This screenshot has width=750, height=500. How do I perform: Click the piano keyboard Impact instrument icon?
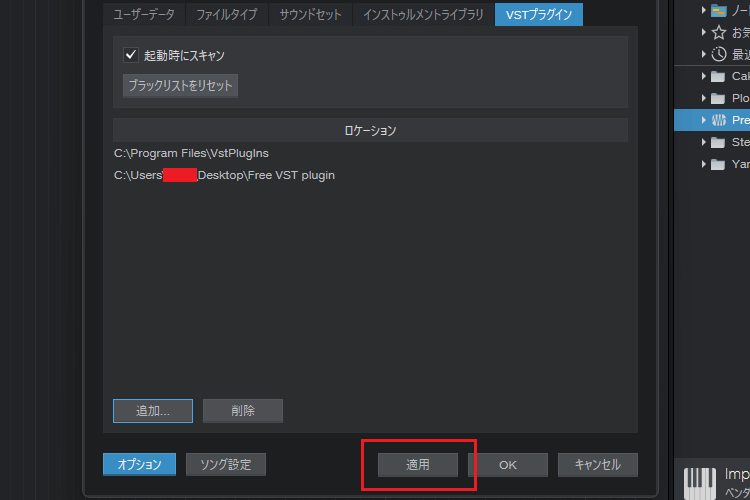[x=700, y=481]
